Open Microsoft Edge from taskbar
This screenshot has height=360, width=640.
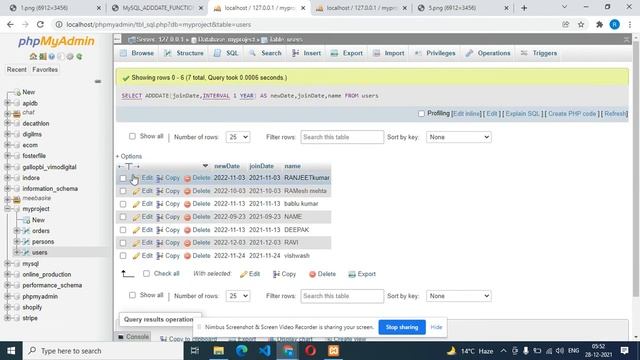pos(242,351)
